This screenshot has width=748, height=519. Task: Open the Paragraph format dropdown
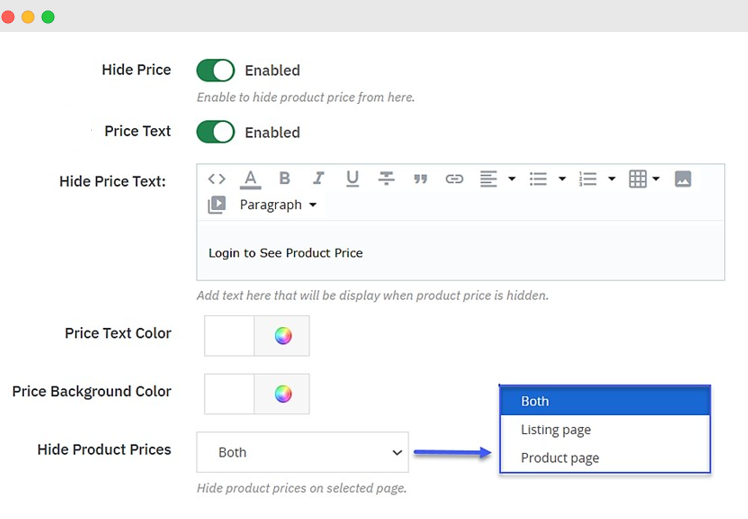pyautogui.click(x=278, y=205)
